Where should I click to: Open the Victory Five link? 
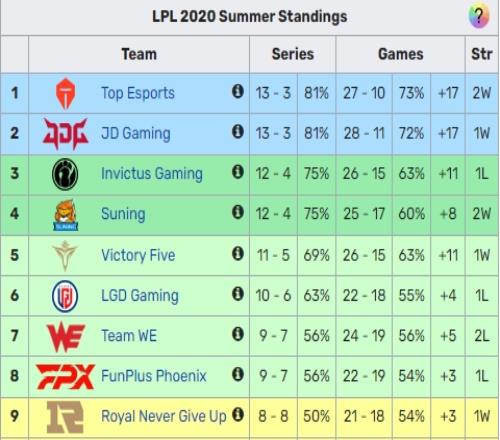tap(138, 255)
